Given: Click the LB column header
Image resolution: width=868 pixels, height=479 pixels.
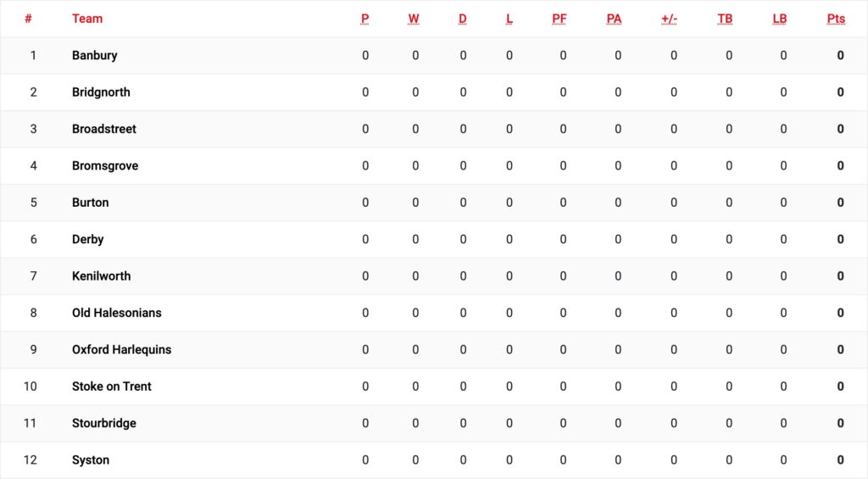Looking at the screenshot, I should point(780,19).
